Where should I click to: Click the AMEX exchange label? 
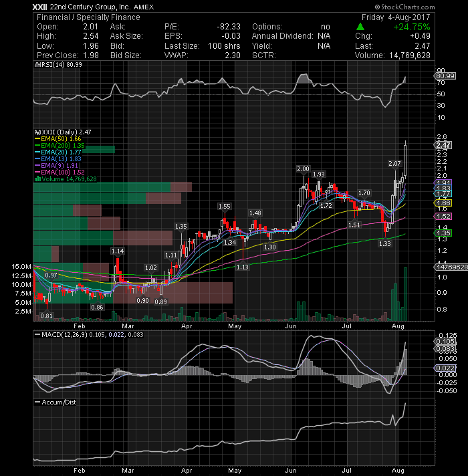(144, 7)
